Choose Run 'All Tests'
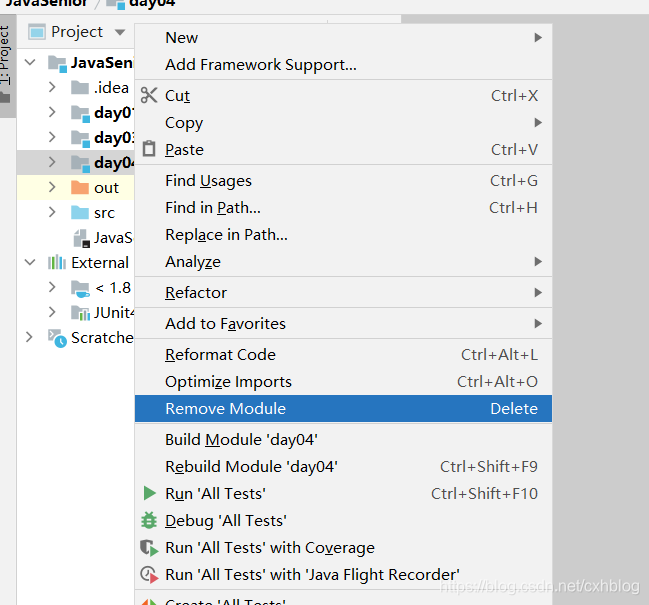 click(343, 493)
